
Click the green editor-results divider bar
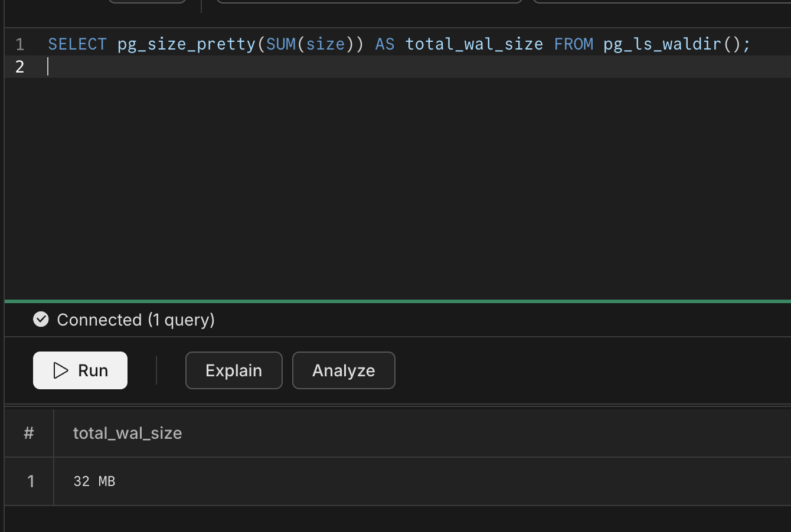(x=395, y=301)
